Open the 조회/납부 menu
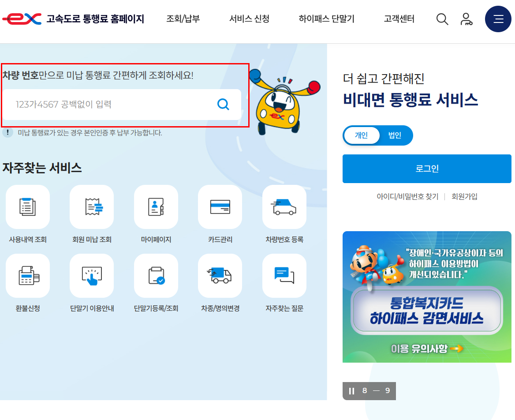The height and width of the screenshot is (420, 515). pos(183,19)
